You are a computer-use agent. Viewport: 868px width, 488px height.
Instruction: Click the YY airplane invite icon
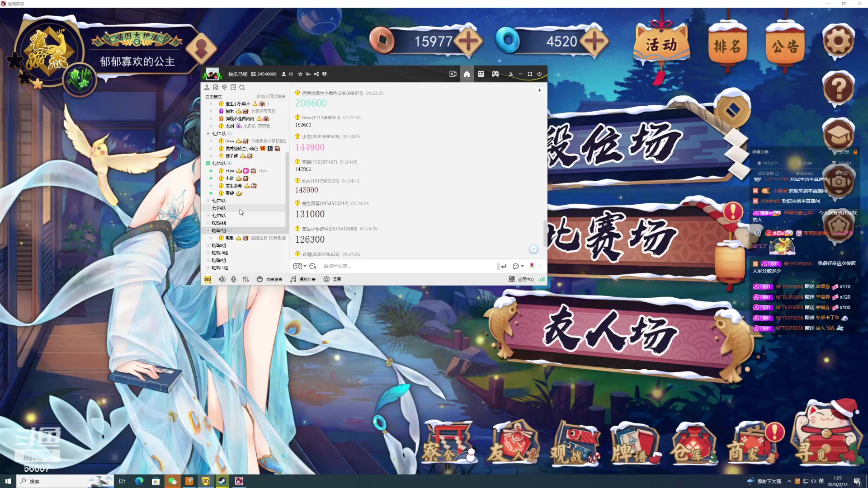click(308, 74)
